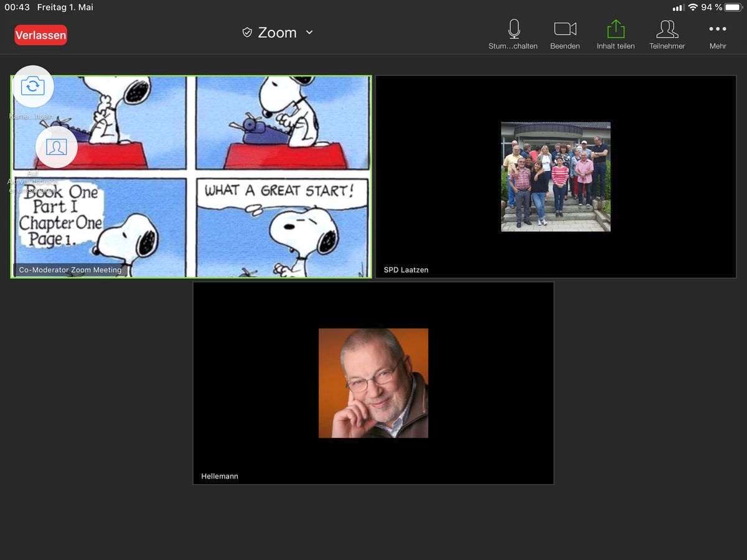Screen dimensions: 747x560
Task: Switch camera with the rotate camera icon
Action: 33,86
